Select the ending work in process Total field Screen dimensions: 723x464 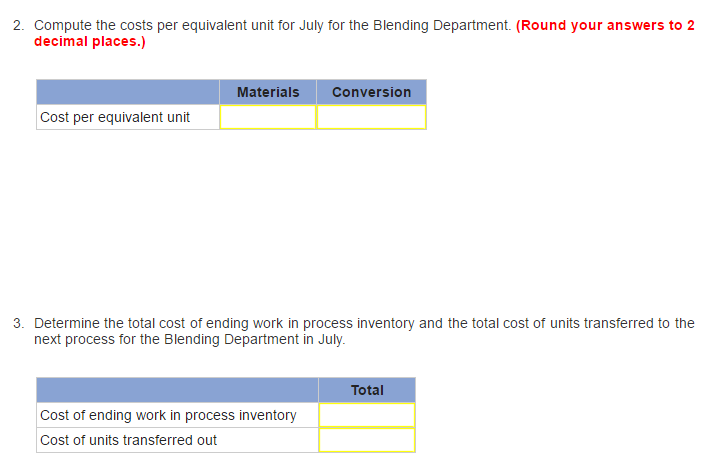pos(366,415)
